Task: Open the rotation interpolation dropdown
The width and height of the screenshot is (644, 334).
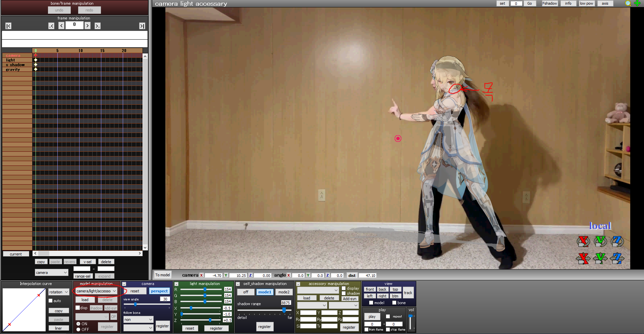Action: (x=59, y=292)
